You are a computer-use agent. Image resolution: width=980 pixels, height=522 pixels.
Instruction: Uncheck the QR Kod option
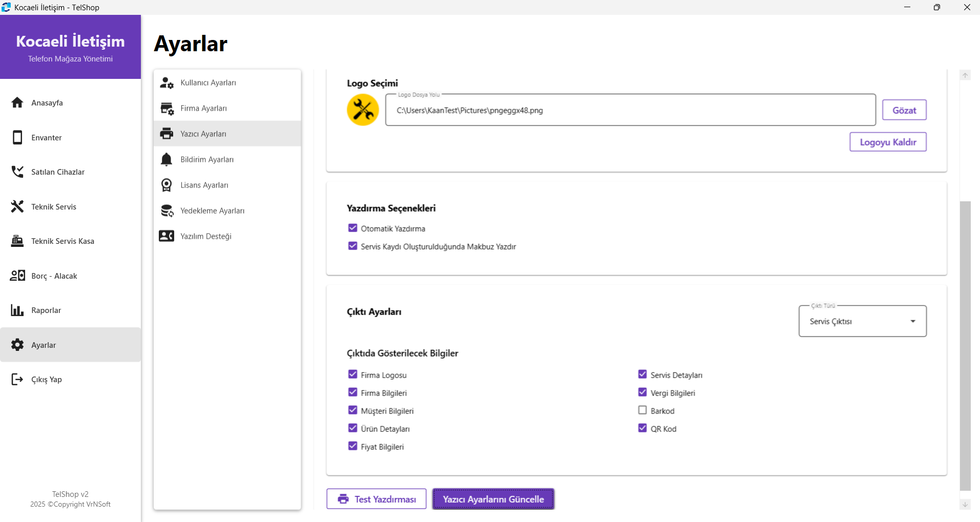[642, 428]
